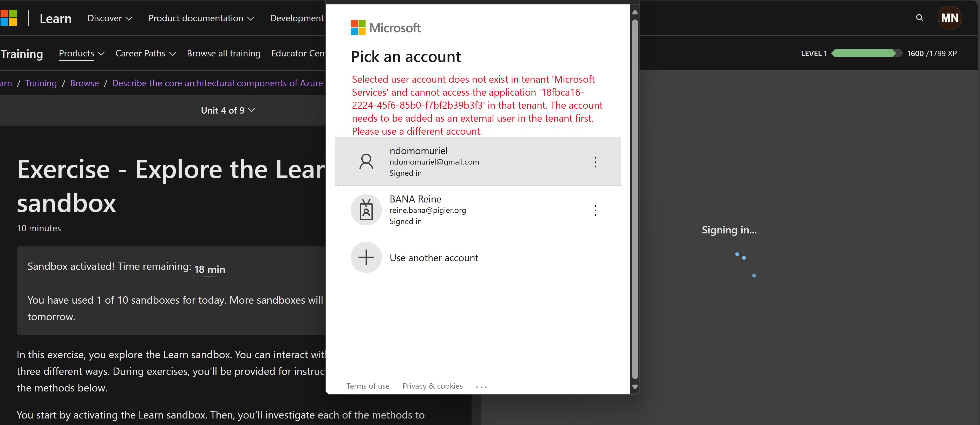Click the sign-in dialog scrollbar thumb
Image resolution: width=980 pixels, height=425 pixels.
(635, 199)
